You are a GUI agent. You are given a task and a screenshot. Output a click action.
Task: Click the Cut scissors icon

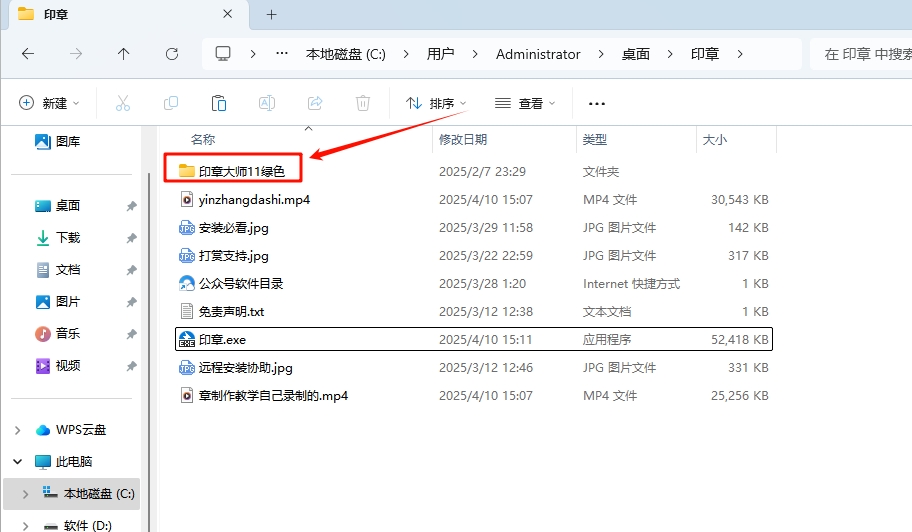click(x=123, y=103)
